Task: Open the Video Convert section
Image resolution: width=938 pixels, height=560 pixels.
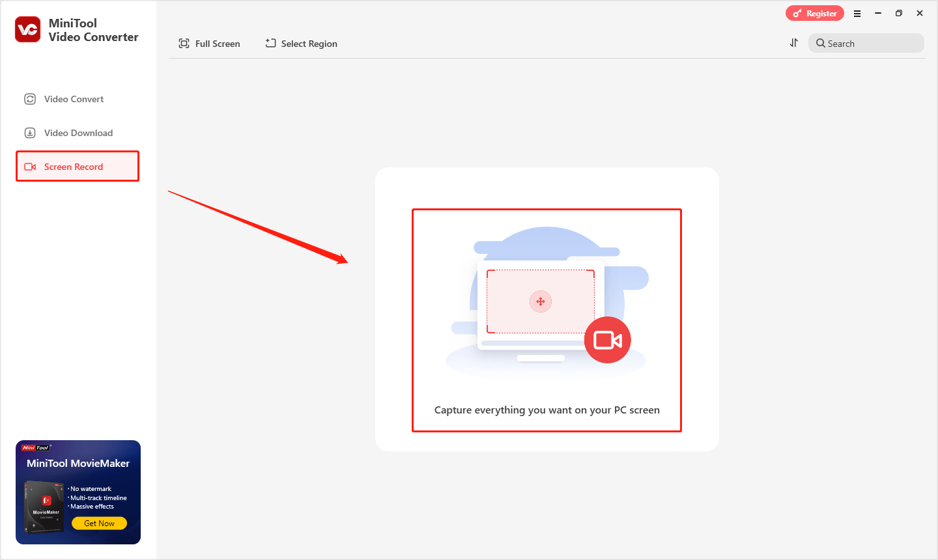Action: [78, 99]
